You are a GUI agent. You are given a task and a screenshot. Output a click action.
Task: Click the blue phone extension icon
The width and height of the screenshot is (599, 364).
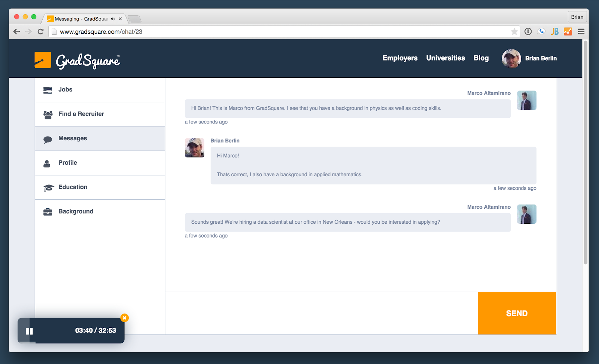(x=541, y=32)
